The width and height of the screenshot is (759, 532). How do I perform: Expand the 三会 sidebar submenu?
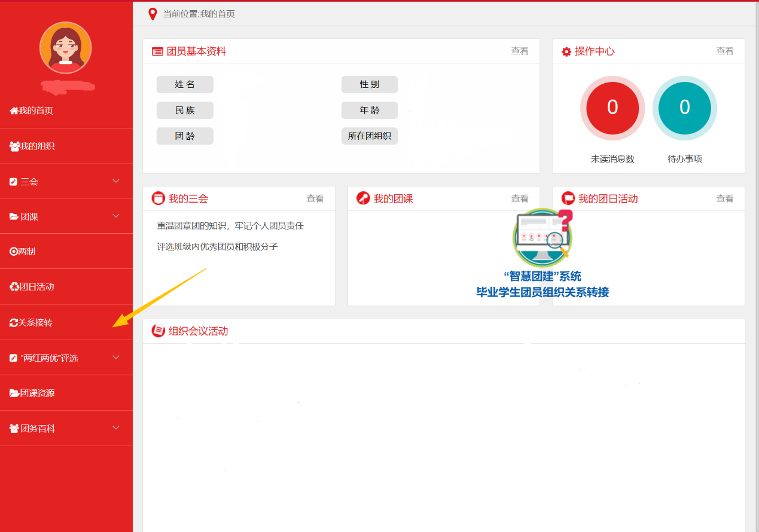point(116,181)
